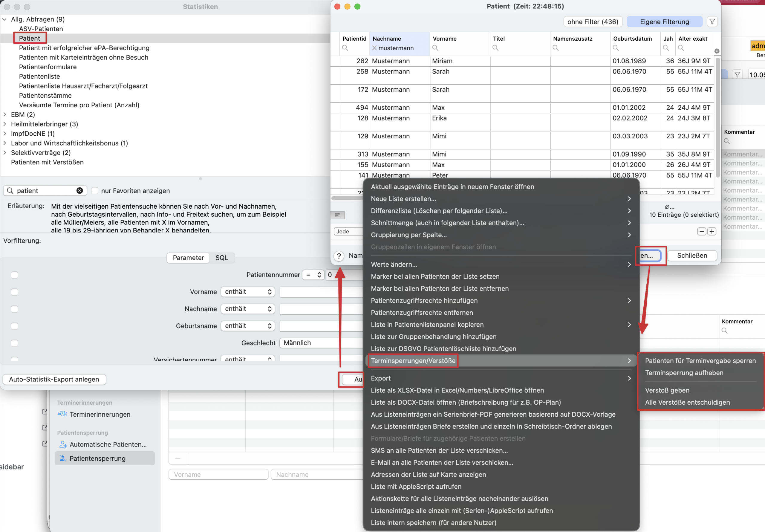Select 'Eigene Filterung' filter button
Image resolution: width=765 pixels, height=532 pixels.
click(x=664, y=22)
